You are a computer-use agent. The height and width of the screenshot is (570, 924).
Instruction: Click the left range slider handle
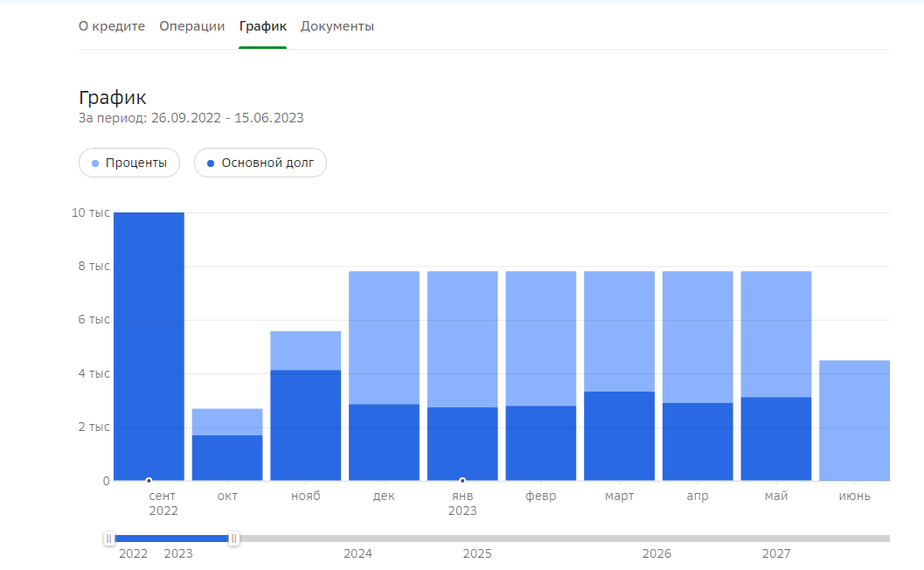click(x=109, y=539)
